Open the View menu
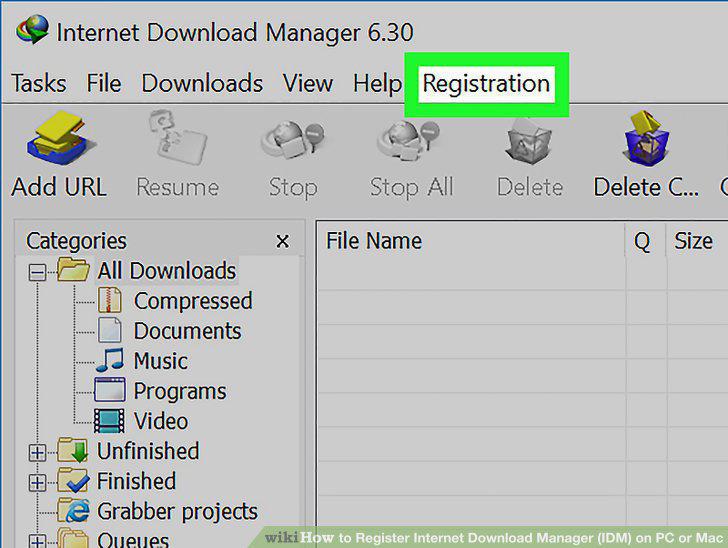Image resolution: width=728 pixels, height=548 pixels. [x=308, y=84]
